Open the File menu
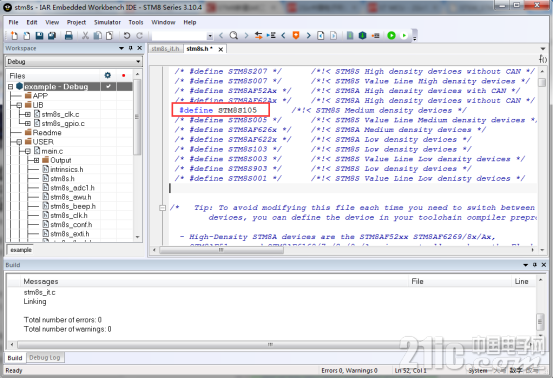This screenshot has width=553, height=379. [13, 22]
